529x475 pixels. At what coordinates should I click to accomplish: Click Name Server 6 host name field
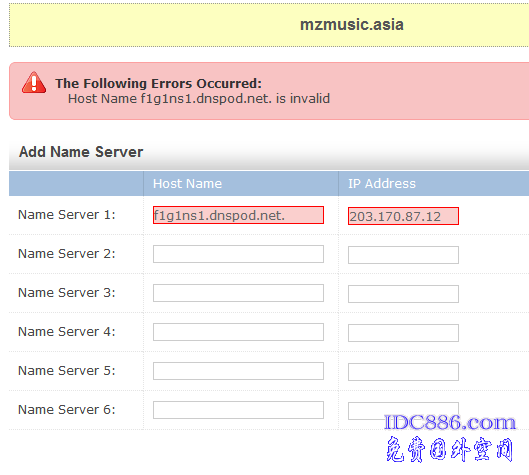click(x=238, y=410)
